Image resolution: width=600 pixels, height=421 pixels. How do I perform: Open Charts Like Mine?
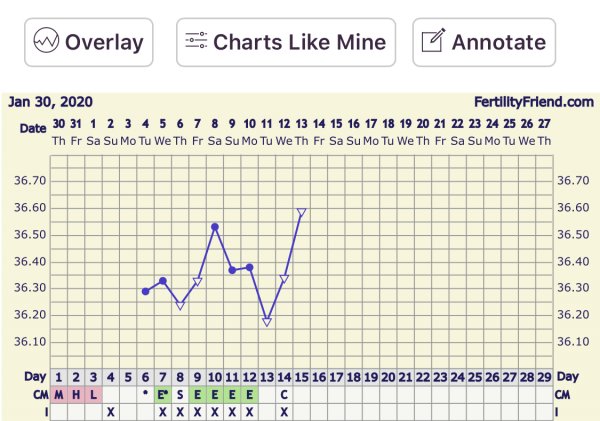click(x=286, y=43)
